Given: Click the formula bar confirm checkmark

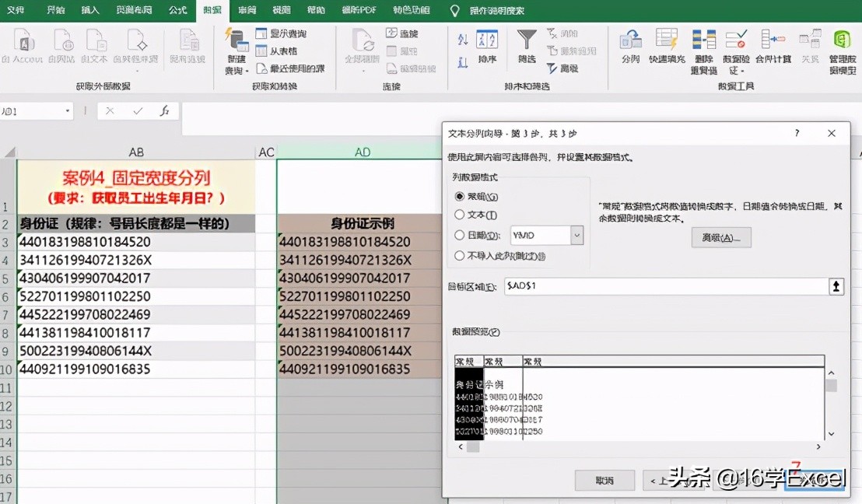Looking at the screenshot, I should click(138, 111).
